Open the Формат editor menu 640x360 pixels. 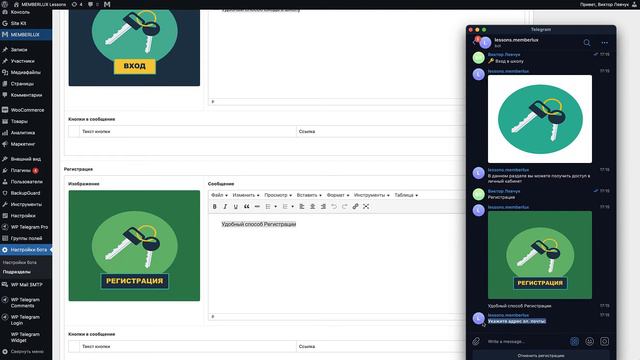point(338,195)
